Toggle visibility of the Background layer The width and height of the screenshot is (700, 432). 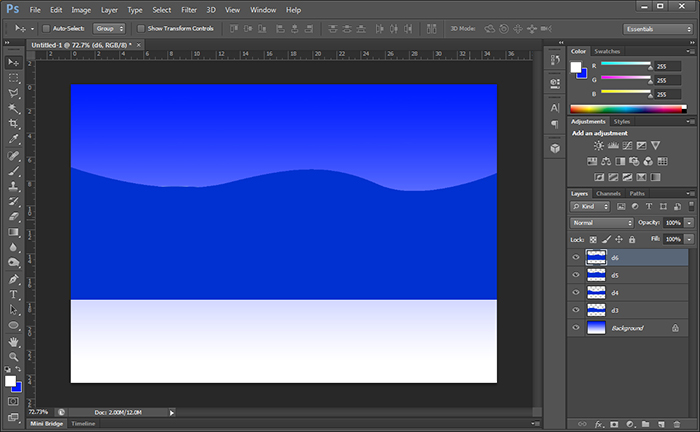point(576,328)
